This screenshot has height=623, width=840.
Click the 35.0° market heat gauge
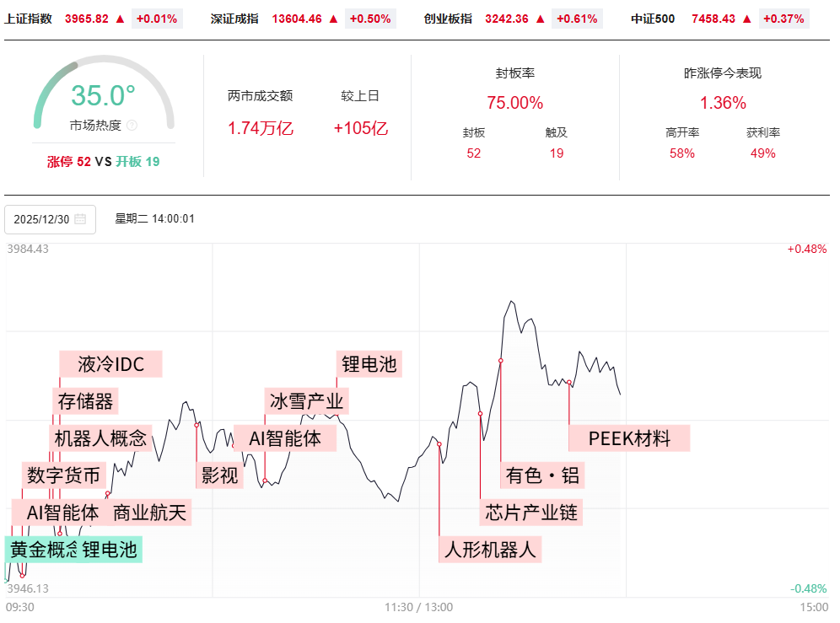(x=103, y=95)
